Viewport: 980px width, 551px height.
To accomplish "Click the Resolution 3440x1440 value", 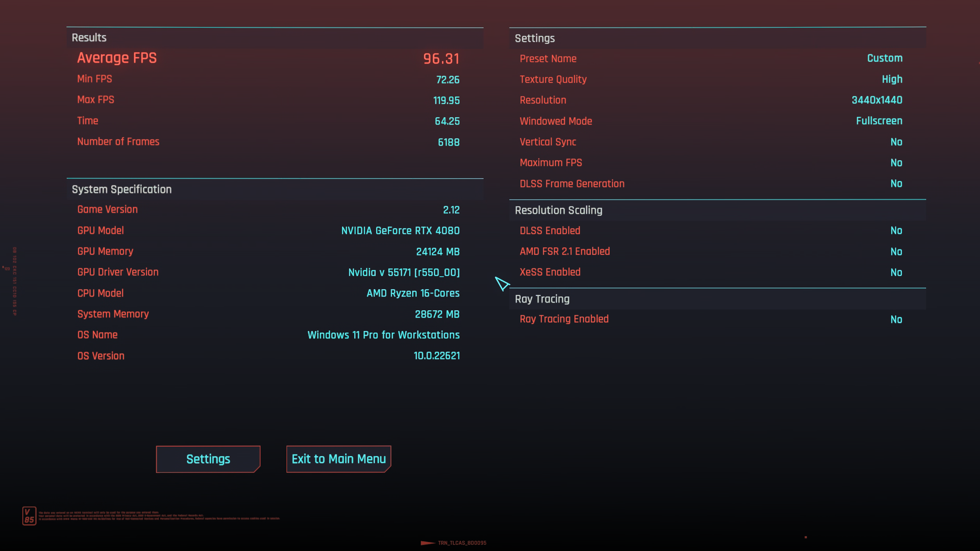I will coord(876,100).
